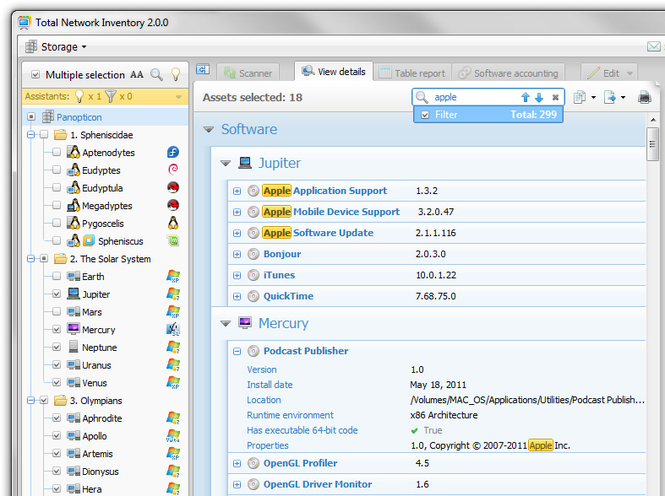665x496 pixels.
Task: Check the Aptenodytes checkbox
Action: pyautogui.click(x=56, y=152)
